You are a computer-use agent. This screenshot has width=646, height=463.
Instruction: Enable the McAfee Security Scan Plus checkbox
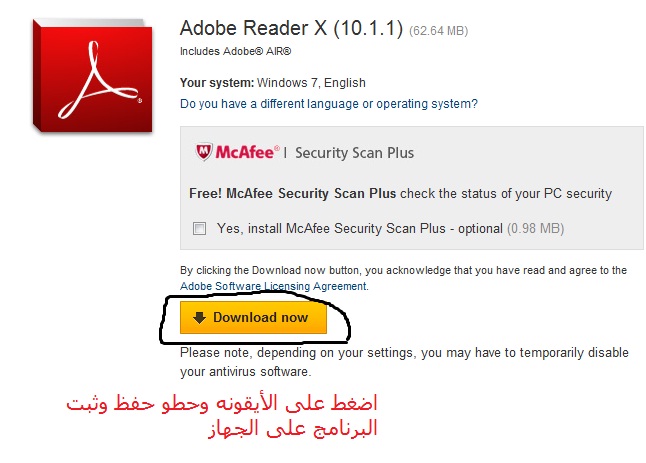pos(199,228)
